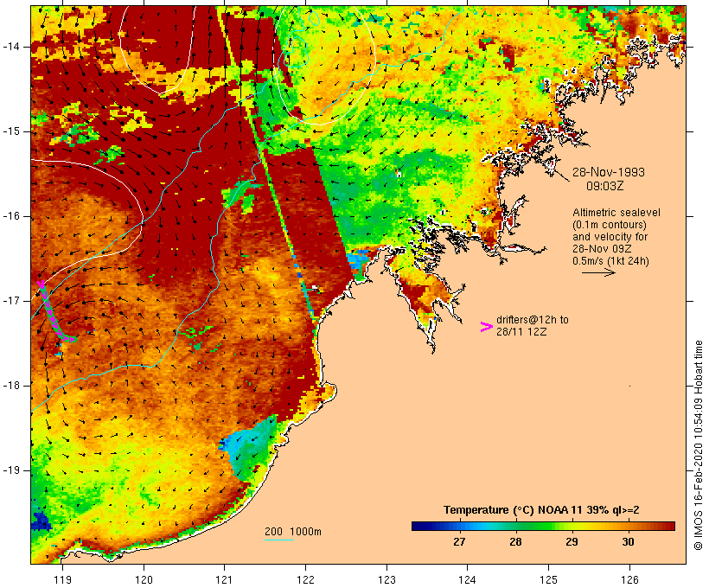
Task: Click the "200 1000m" bathymetry legend label
Action: 293,532
